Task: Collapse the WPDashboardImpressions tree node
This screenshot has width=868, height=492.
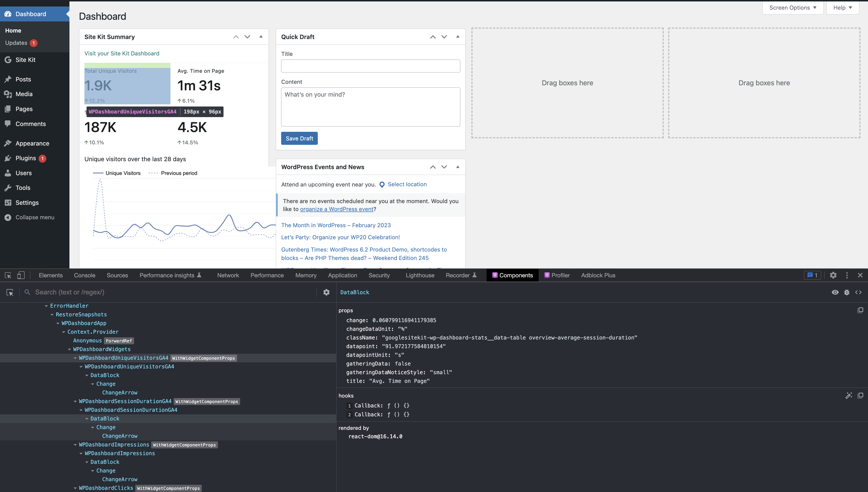Action: [75, 445]
